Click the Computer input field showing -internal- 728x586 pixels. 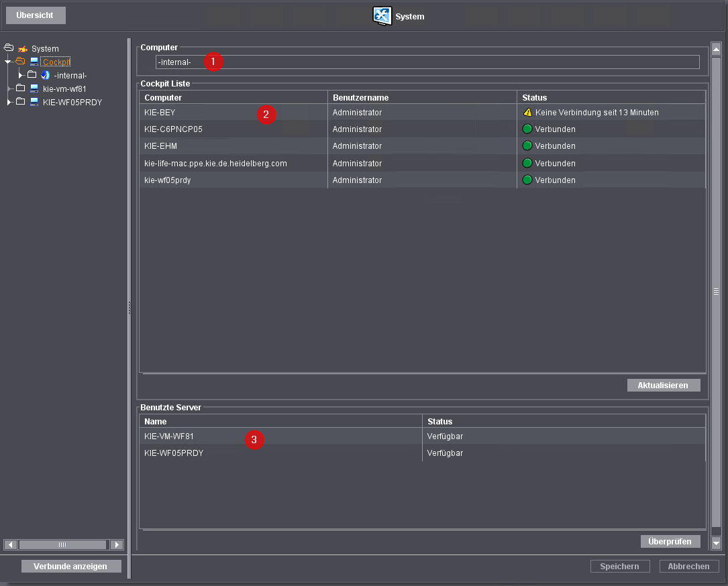[x=427, y=62]
